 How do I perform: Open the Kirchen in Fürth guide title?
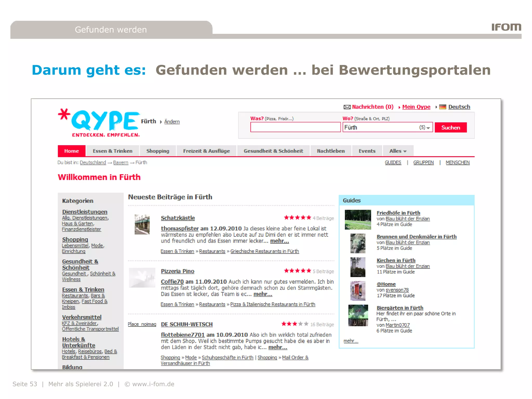396,260
